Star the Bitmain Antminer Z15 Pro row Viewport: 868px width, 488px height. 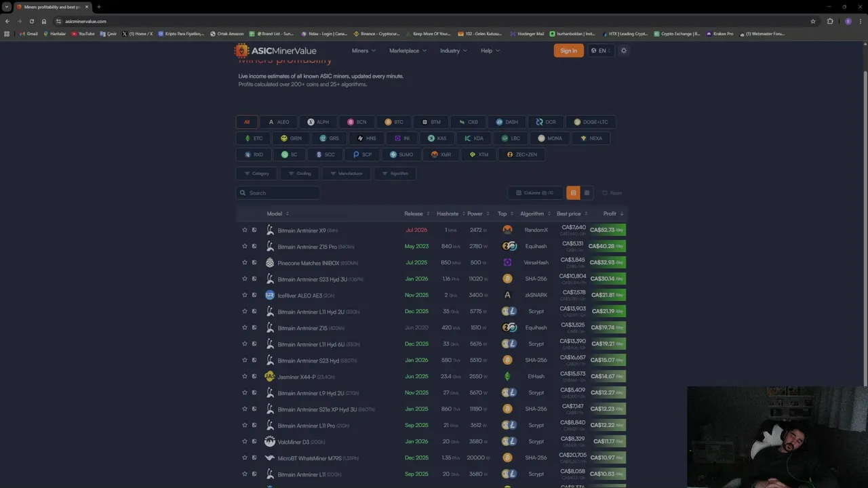(x=245, y=246)
